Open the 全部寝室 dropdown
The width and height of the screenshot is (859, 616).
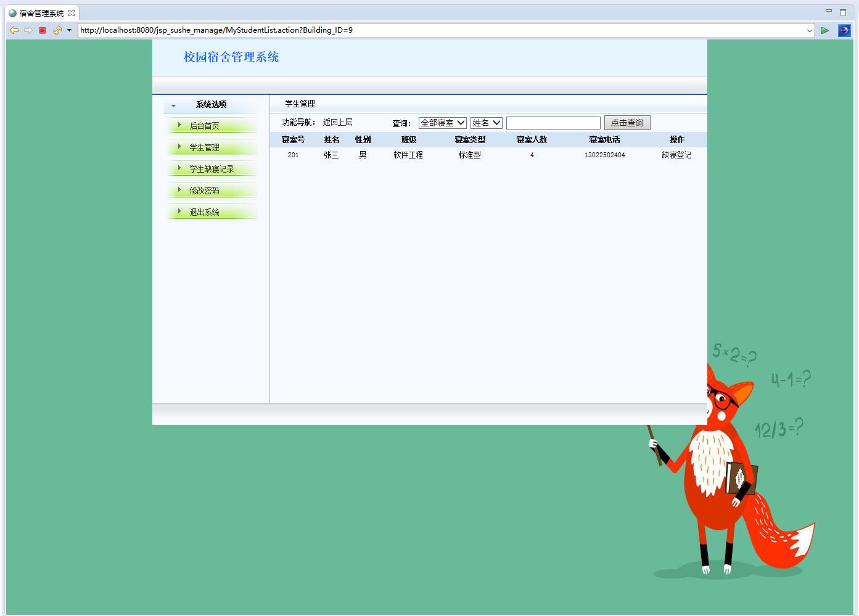point(443,123)
